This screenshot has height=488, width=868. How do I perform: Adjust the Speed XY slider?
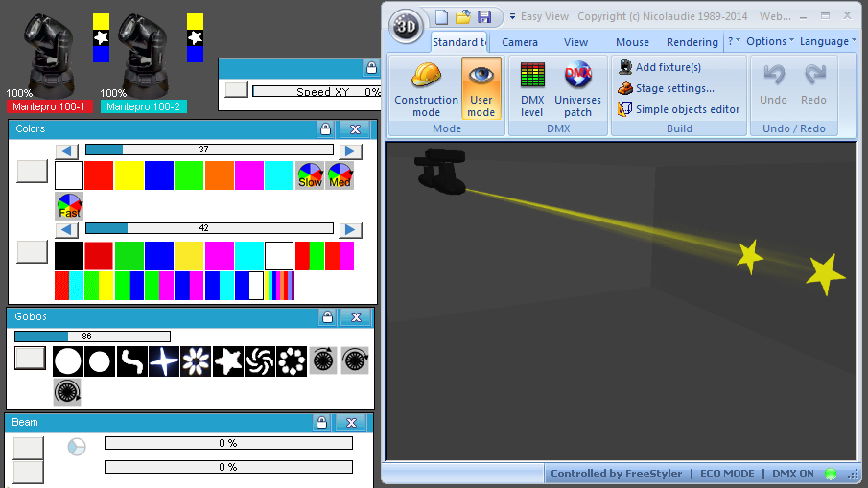pyautogui.click(x=317, y=91)
